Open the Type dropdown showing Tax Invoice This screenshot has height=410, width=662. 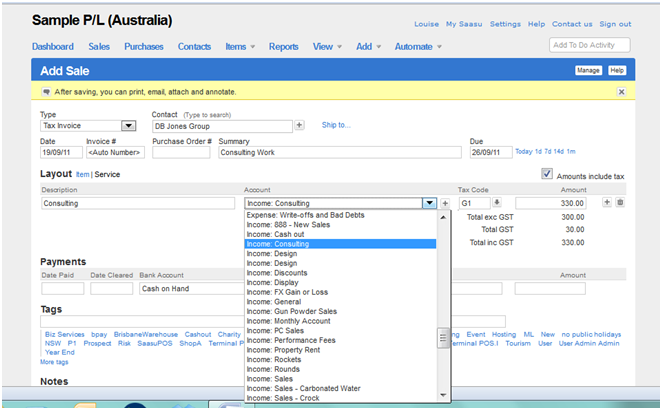[x=128, y=126]
